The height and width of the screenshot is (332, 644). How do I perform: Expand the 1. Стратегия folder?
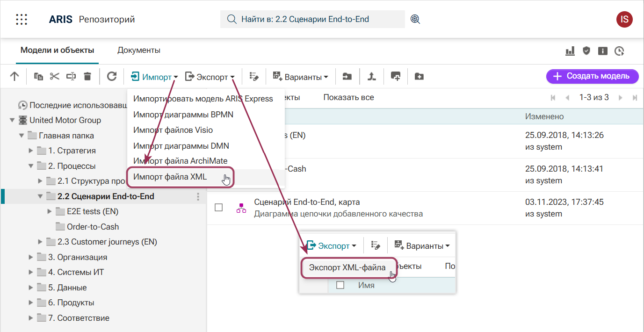30,151
